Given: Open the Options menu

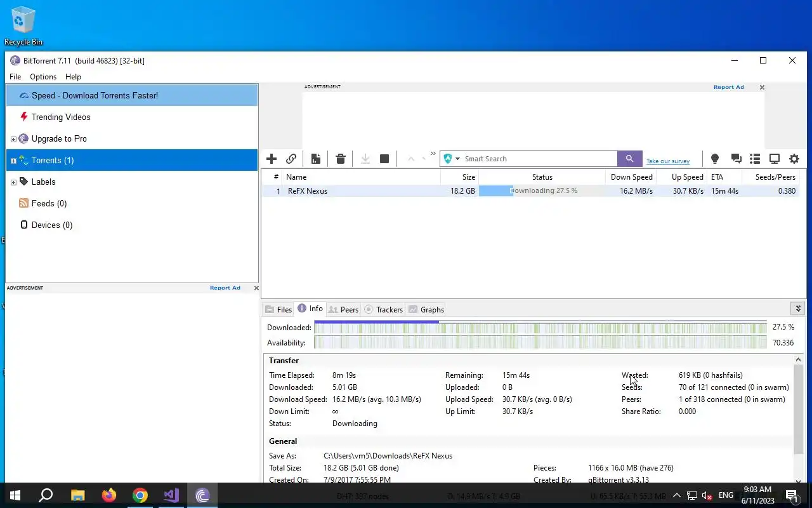Looking at the screenshot, I should 43,77.
